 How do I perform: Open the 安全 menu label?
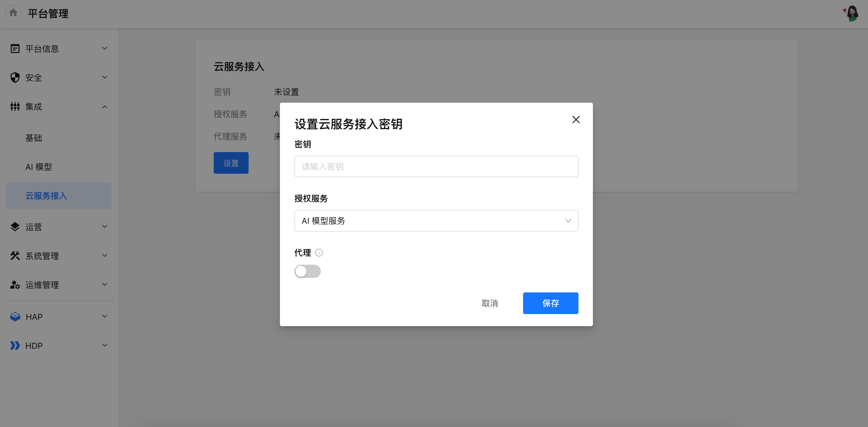(x=34, y=78)
